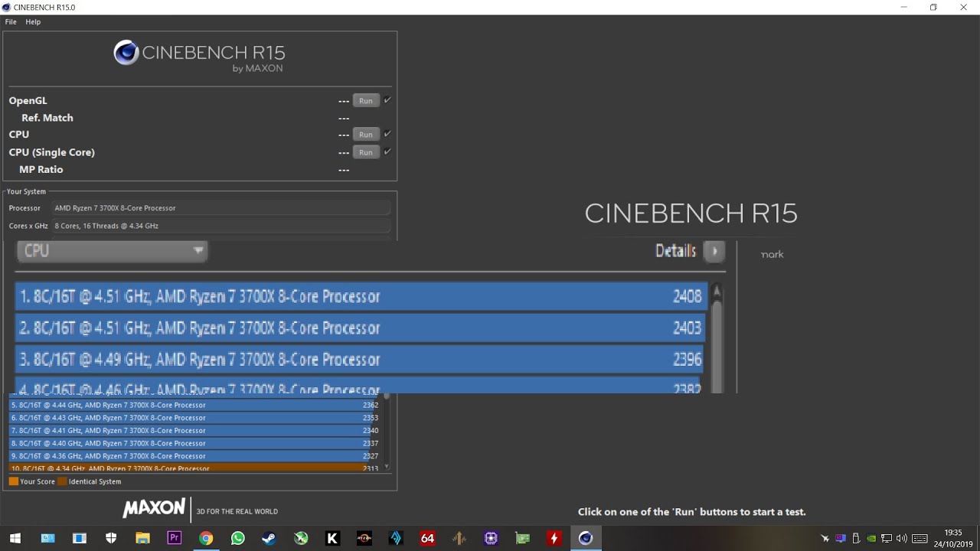980x551 pixels.
Task: Toggle the OpenGL test checkmark
Action: click(387, 100)
